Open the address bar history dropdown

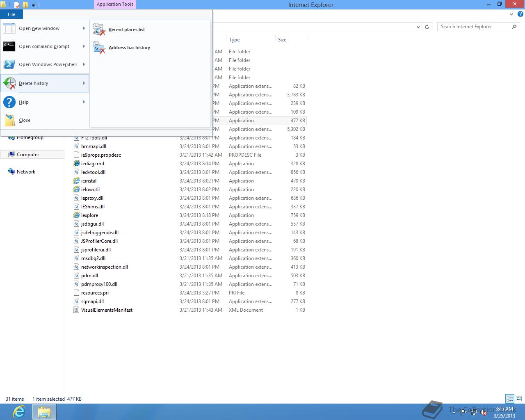tap(418, 27)
